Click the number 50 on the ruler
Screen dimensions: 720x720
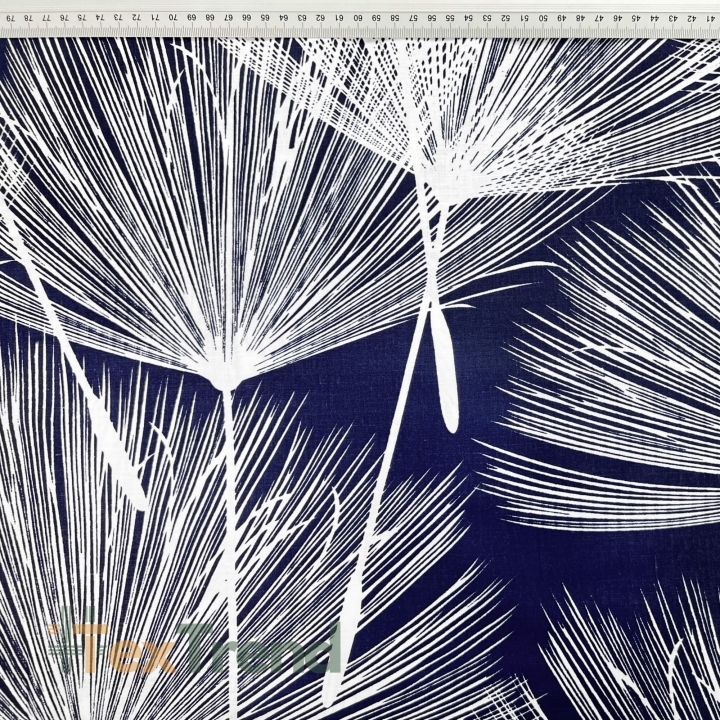[x=543, y=18]
